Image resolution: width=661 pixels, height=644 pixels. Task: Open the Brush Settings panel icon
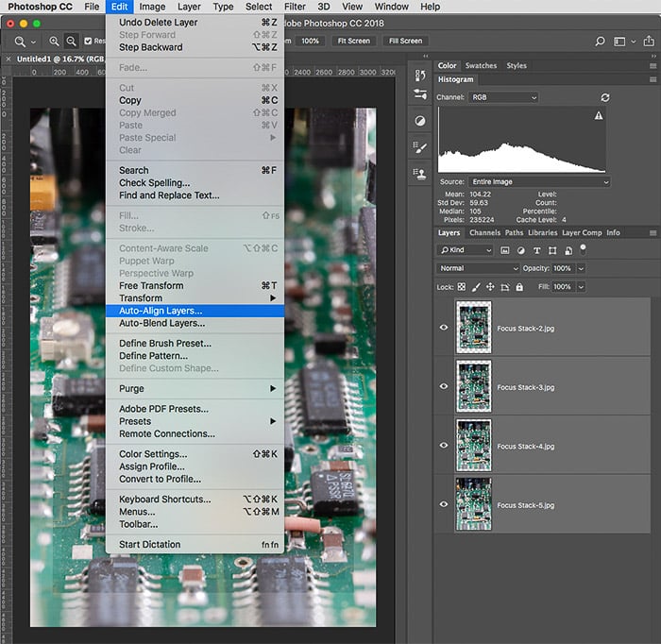click(420, 147)
